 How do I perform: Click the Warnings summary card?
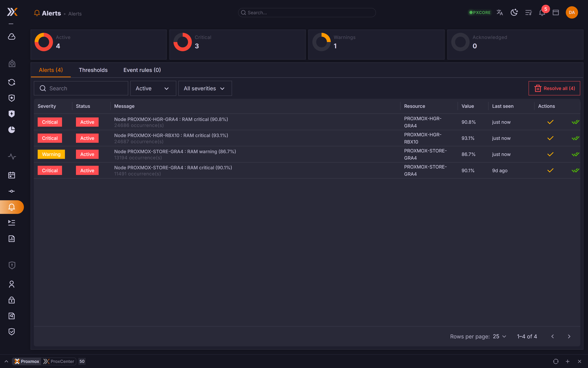(x=376, y=44)
